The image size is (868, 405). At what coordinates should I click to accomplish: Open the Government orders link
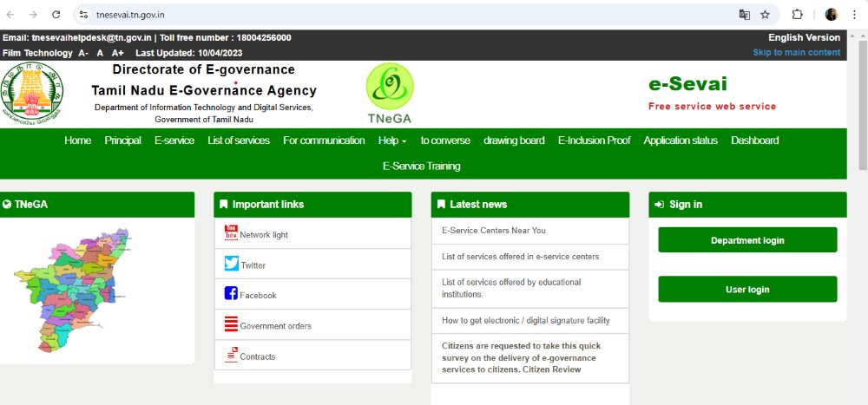[276, 326]
